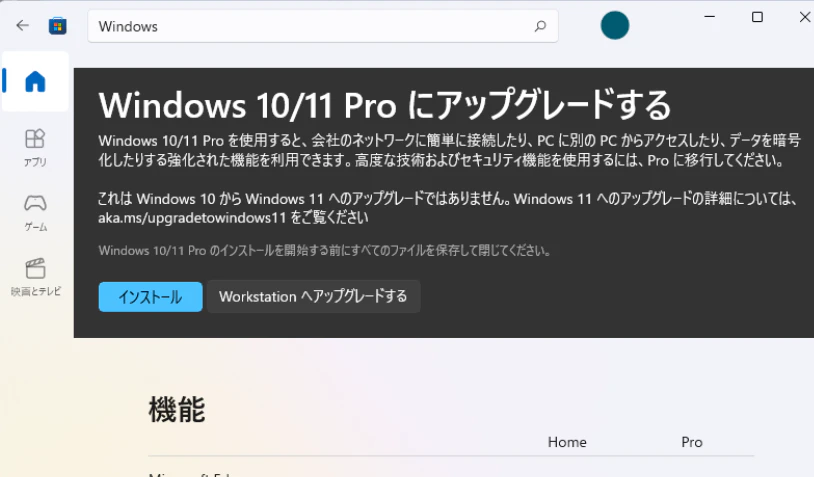Click the インストール button
The width and height of the screenshot is (814, 477).
[x=151, y=297]
